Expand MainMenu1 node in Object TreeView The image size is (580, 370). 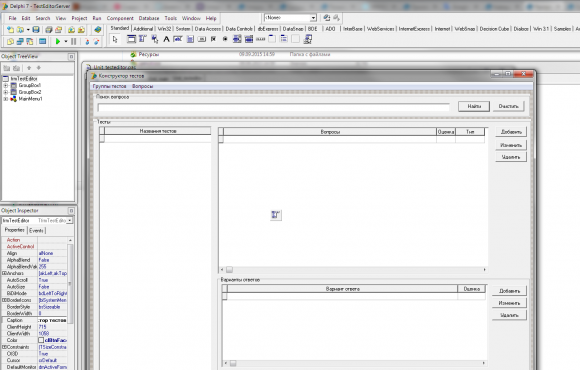click(6, 99)
